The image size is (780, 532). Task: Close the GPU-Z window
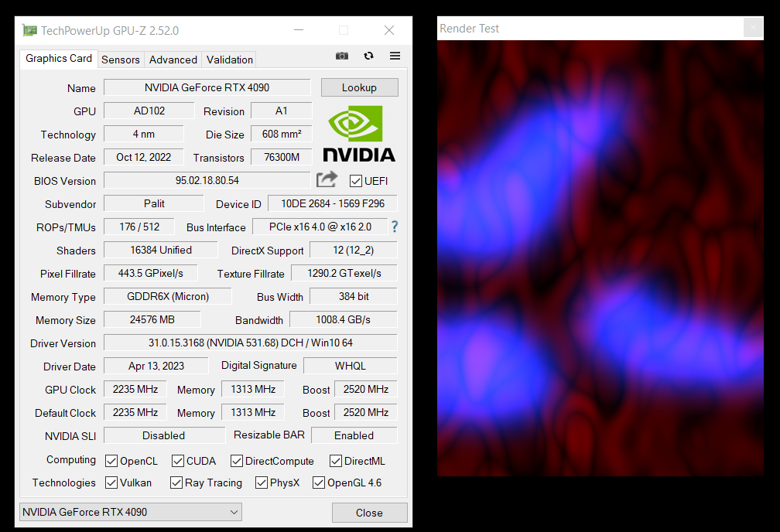point(389,30)
